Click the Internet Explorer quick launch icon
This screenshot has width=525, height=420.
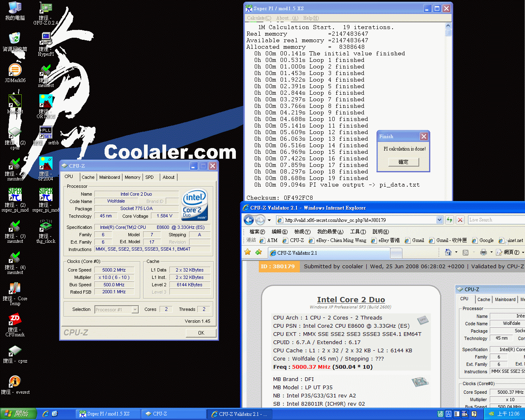tap(46, 414)
